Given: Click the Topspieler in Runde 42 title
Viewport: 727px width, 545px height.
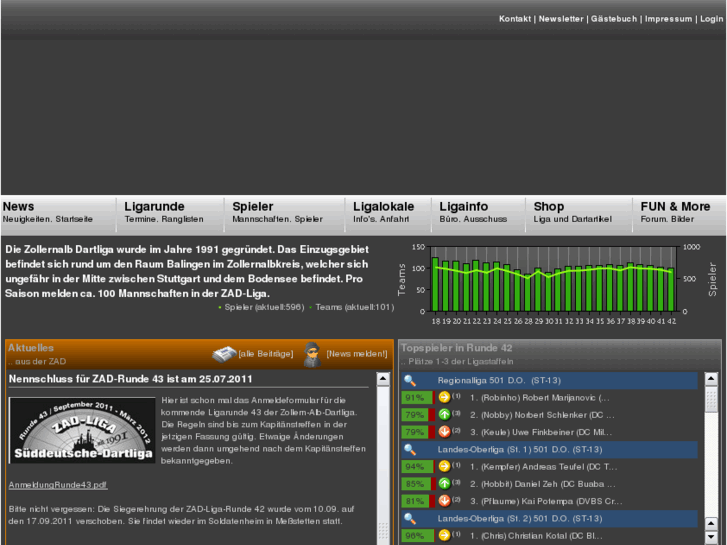Looking at the screenshot, I should pyautogui.click(x=456, y=348).
